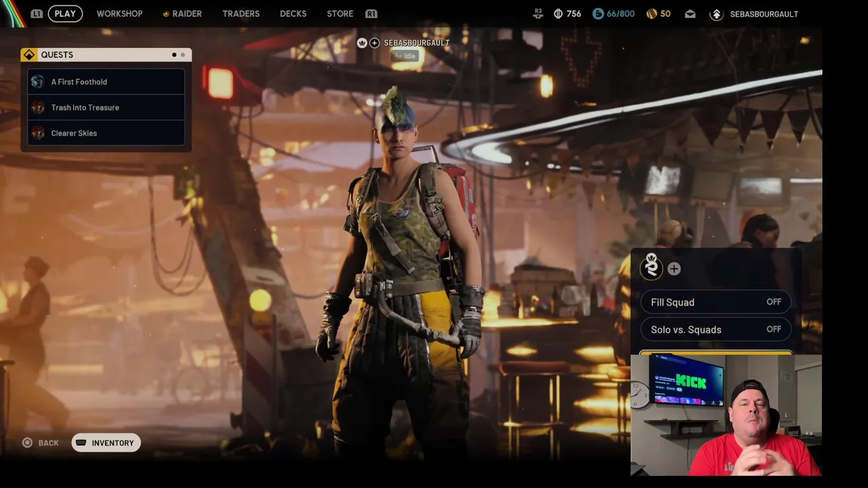Click the L1 previous-tab bumper icon

tap(37, 14)
